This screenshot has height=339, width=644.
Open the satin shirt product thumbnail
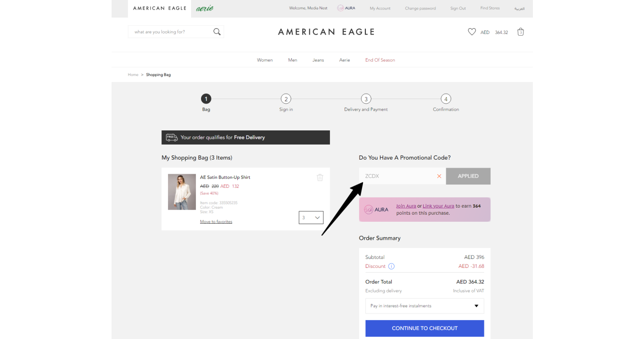pyautogui.click(x=182, y=192)
